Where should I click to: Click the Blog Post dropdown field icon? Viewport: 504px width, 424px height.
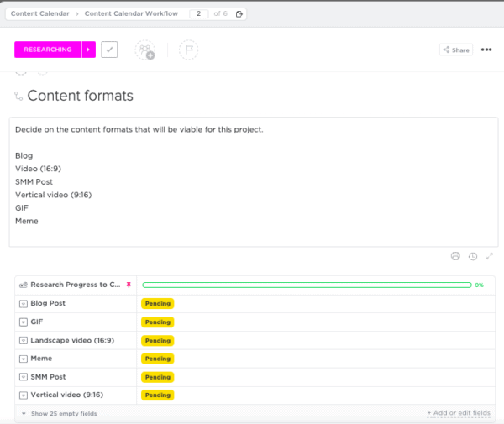click(24, 304)
